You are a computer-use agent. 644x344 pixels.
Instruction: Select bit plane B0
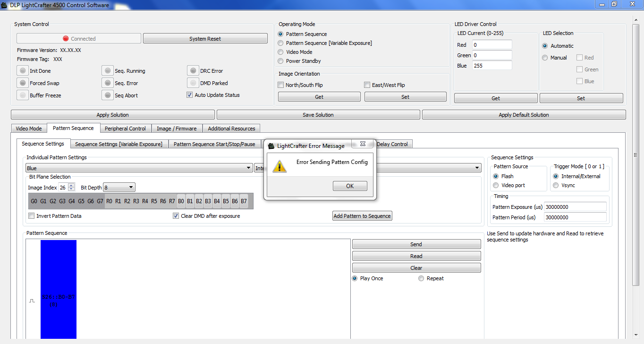181,201
